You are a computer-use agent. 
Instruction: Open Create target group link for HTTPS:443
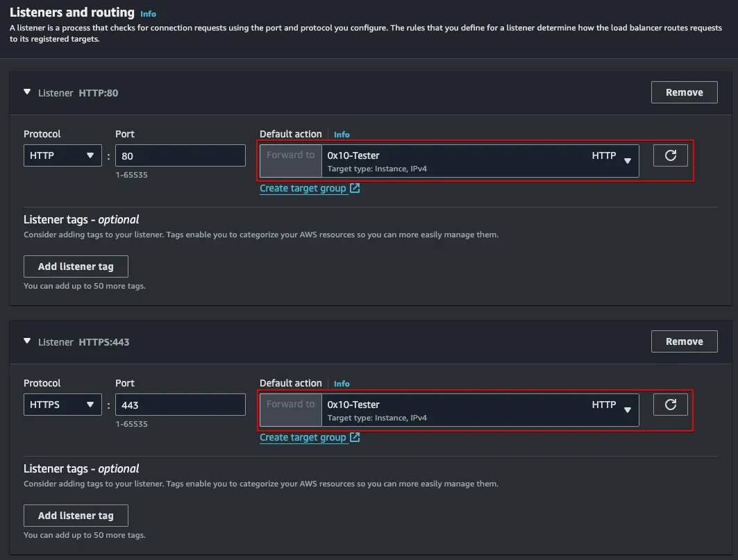click(x=303, y=437)
